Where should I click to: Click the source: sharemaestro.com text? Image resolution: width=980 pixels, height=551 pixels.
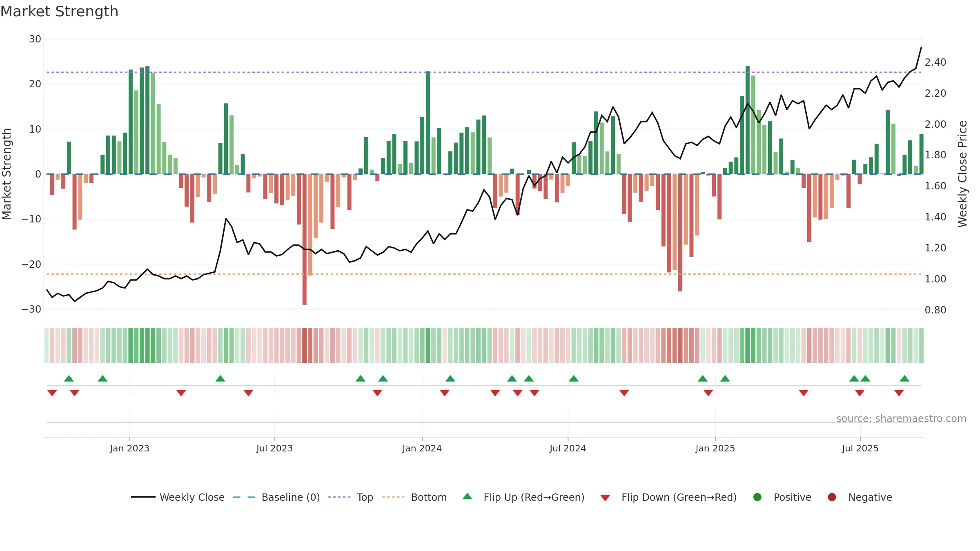901,418
